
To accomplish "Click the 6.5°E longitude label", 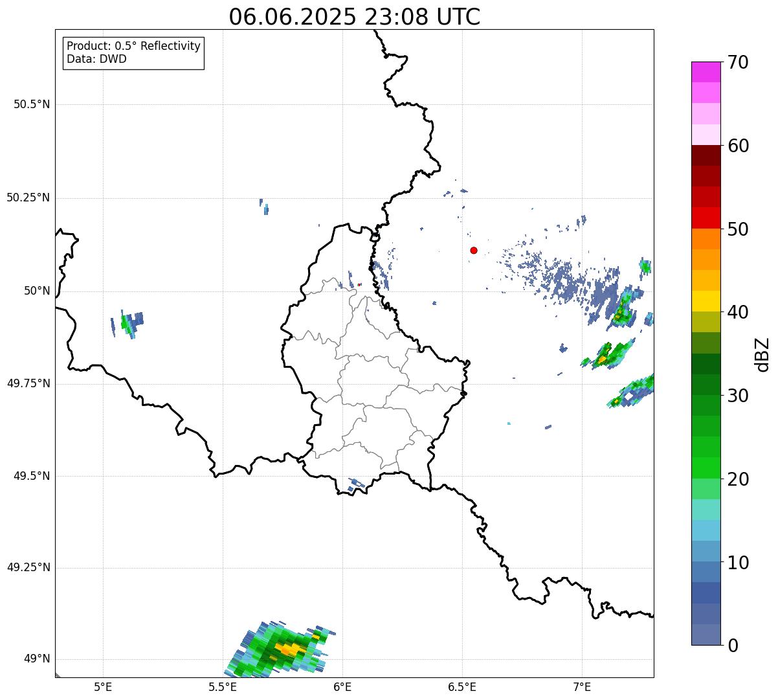I will 462,686.
